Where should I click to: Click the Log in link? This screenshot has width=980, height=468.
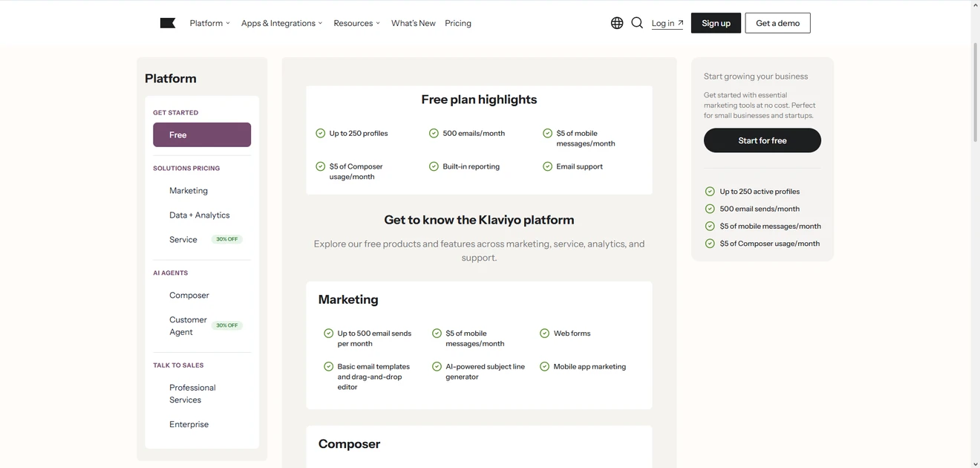tap(667, 23)
